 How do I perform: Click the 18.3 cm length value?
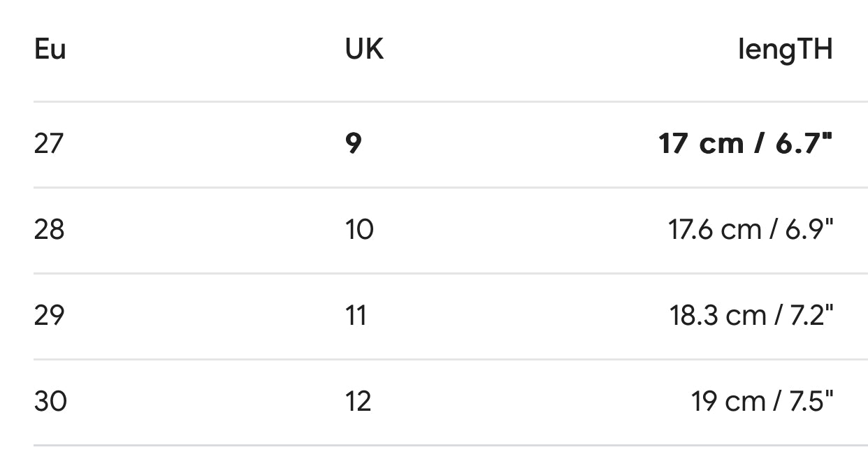[x=717, y=316]
